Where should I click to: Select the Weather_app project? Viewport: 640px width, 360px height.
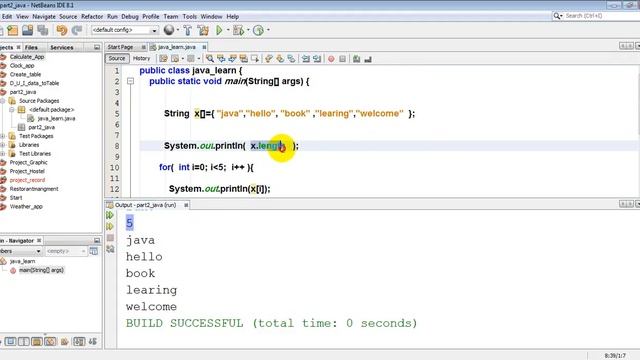(x=26, y=207)
